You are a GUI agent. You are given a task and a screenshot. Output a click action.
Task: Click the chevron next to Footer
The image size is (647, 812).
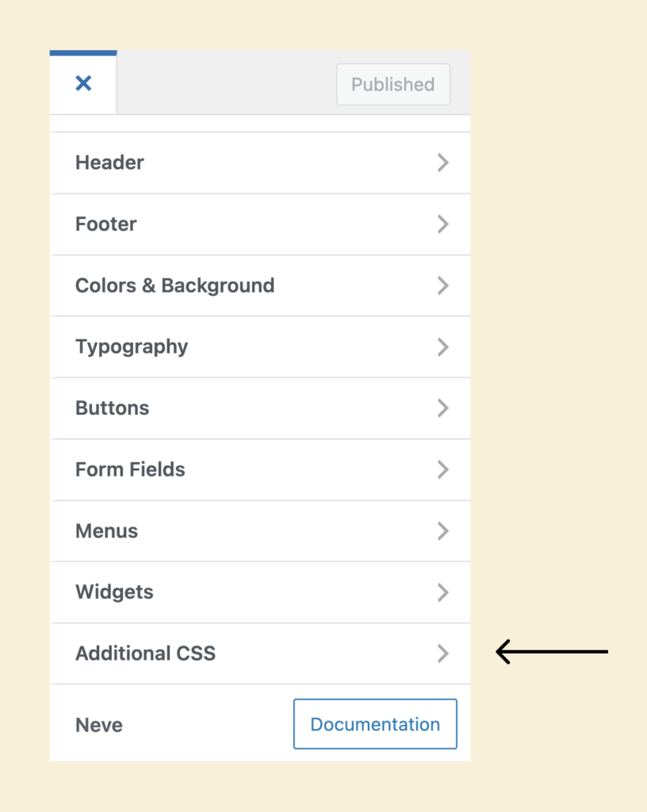pos(443,224)
